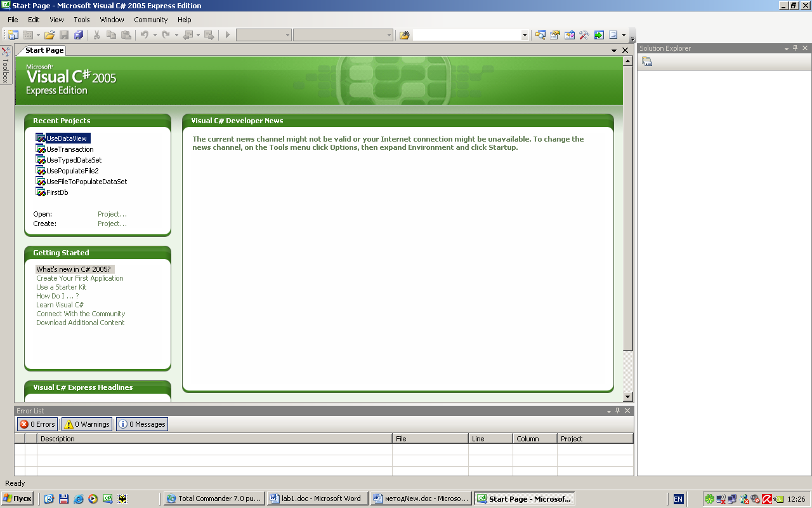Viewport: 812px width, 508px height.
Task: Open Solution Explorer window position dropdown
Action: tap(787, 48)
